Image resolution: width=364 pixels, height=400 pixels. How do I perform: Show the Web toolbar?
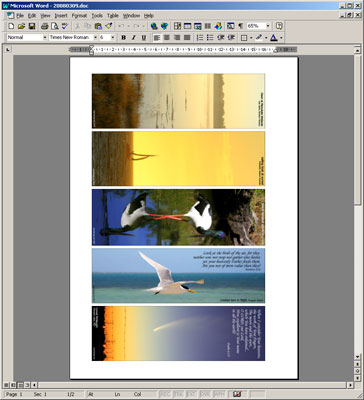(x=164, y=26)
